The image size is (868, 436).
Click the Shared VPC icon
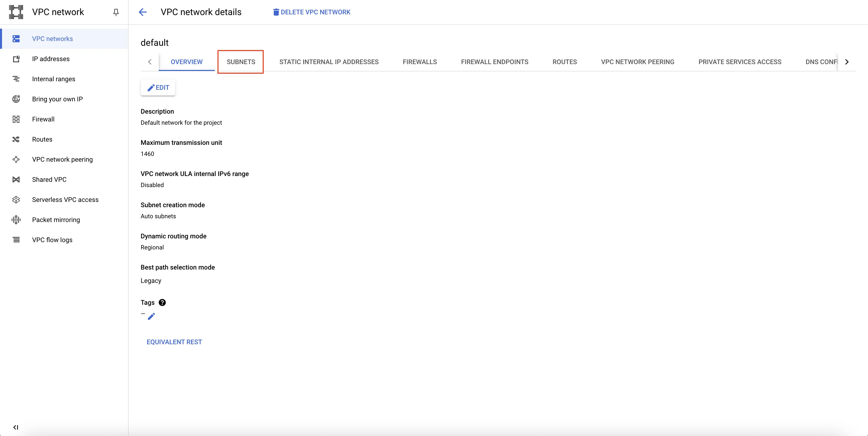click(16, 180)
